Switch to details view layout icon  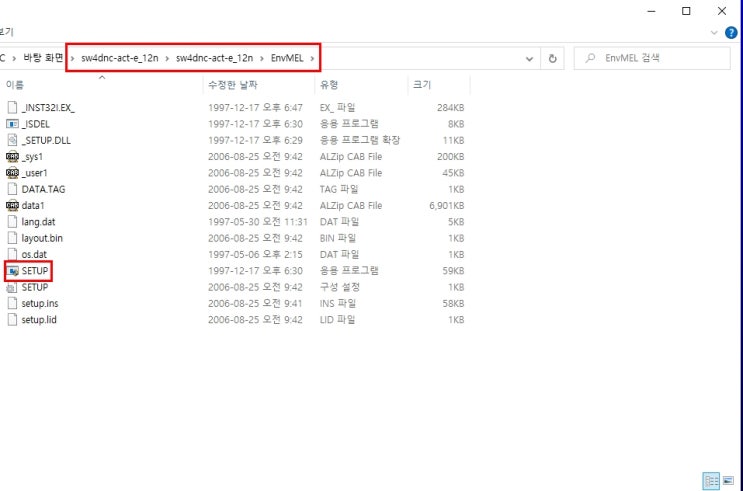click(712, 481)
